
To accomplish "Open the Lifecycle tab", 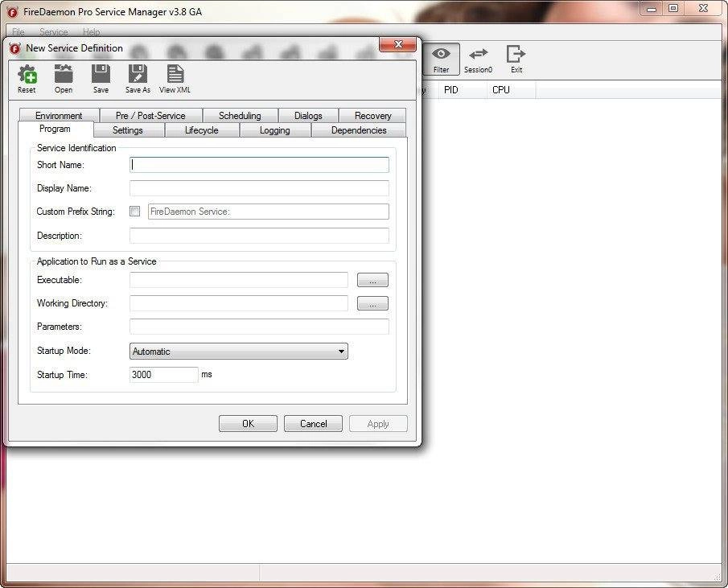I will (x=201, y=130).
